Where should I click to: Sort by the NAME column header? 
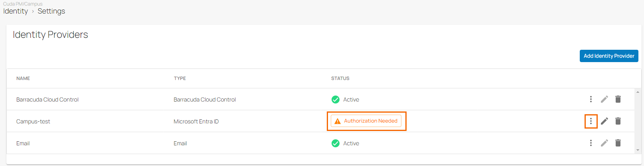pos(23,78)
